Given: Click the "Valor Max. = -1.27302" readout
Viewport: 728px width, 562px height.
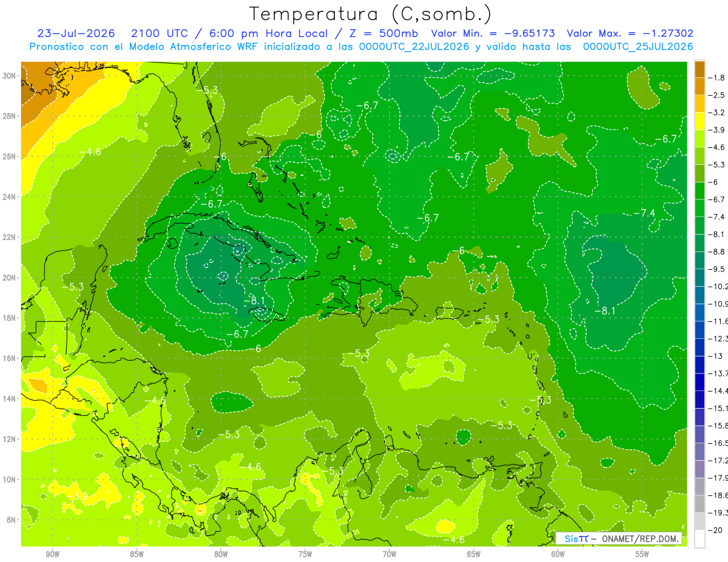Looking at the screenshot, I should pyautogui.click(x=630, y=33).
